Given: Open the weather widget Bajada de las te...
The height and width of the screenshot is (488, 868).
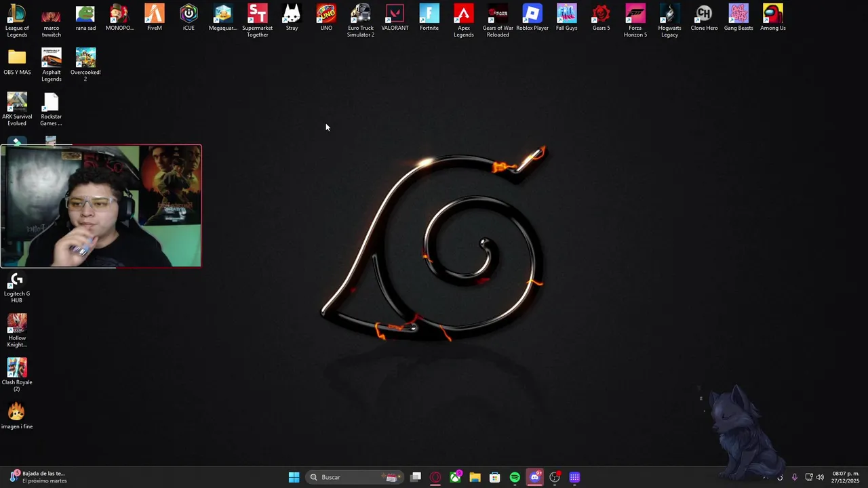Looking at the screenshot, I should coord(39,477).
